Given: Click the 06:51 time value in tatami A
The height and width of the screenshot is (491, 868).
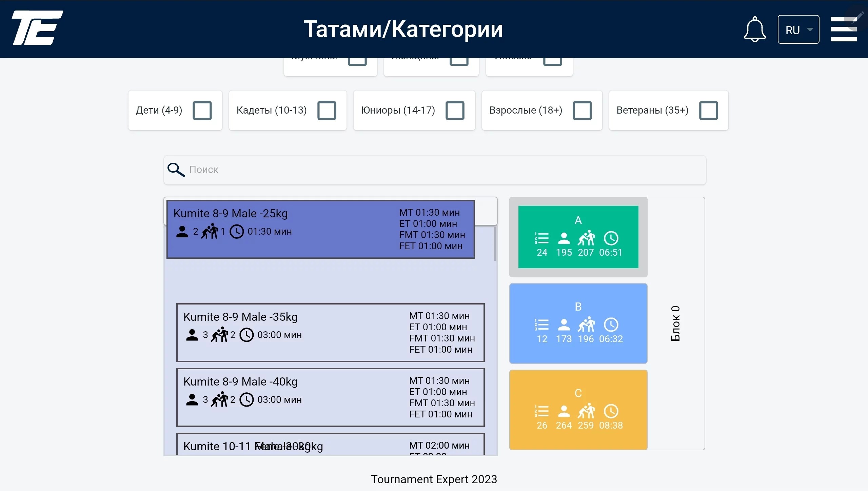Looking at the screenshot, I should tap(611, 253).
